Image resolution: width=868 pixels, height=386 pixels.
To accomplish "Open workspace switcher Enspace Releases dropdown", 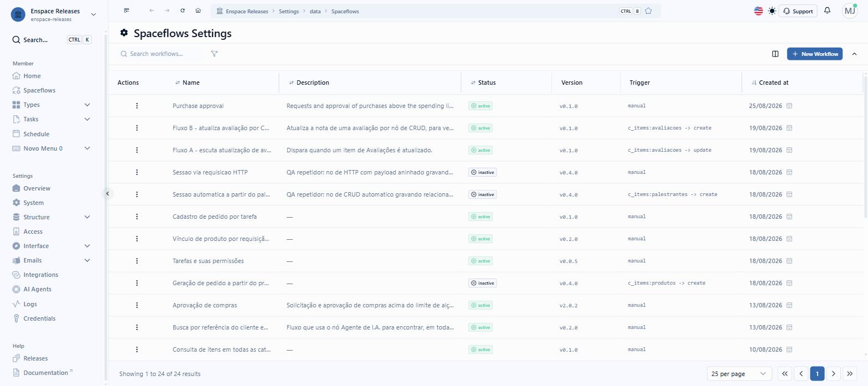I will click(x=54, y=14).
